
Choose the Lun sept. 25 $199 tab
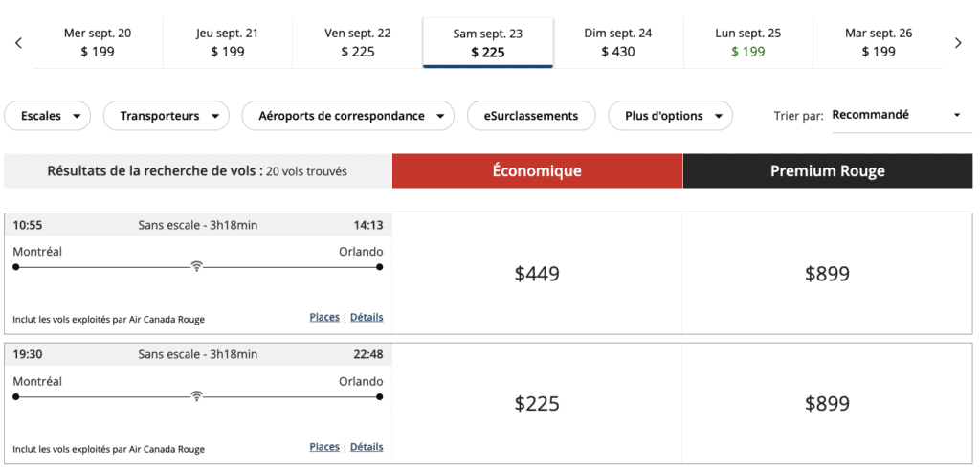coord(747,43)
